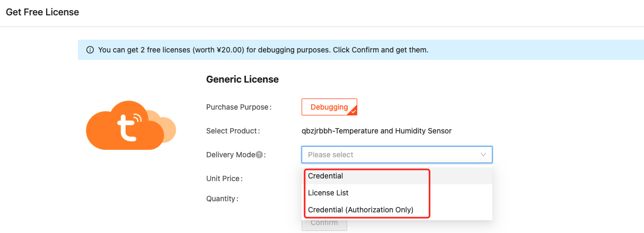The width and height of the screenshot is (644, 233).
Task: Click the Purchase Purpose label
Action: tap(238, 107)
